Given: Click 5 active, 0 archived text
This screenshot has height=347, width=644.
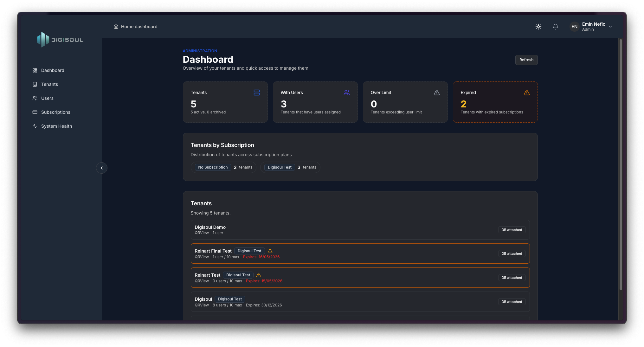Looking at the screenshot, I should click(208, 112).
